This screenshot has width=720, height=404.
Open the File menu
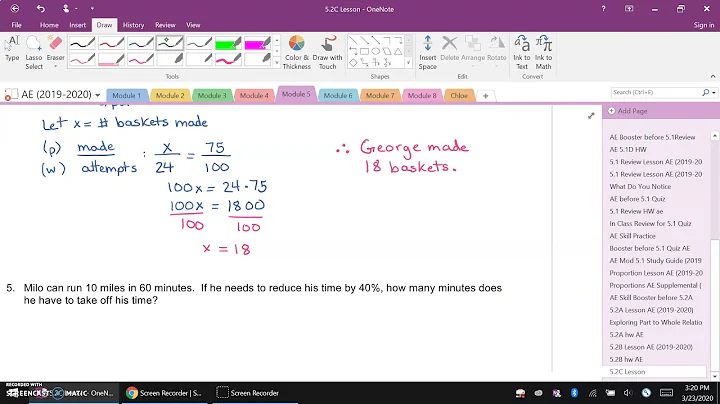(17, 25)
